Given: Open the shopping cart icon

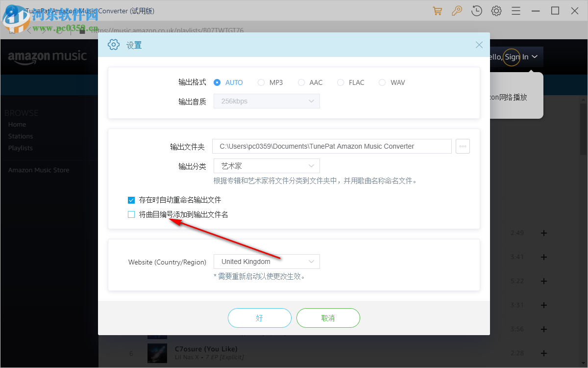Looking at the screenshot, I should [x=437, y=10].
